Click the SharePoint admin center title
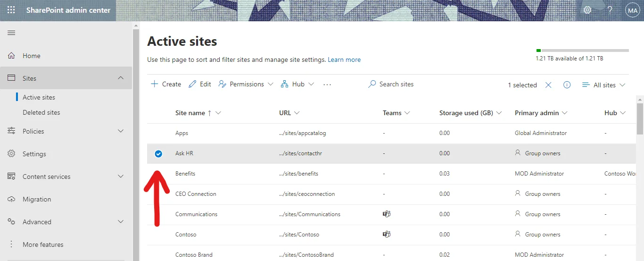Image resolution: width=644 pixels, height=261 pixels. pos(68,10)
